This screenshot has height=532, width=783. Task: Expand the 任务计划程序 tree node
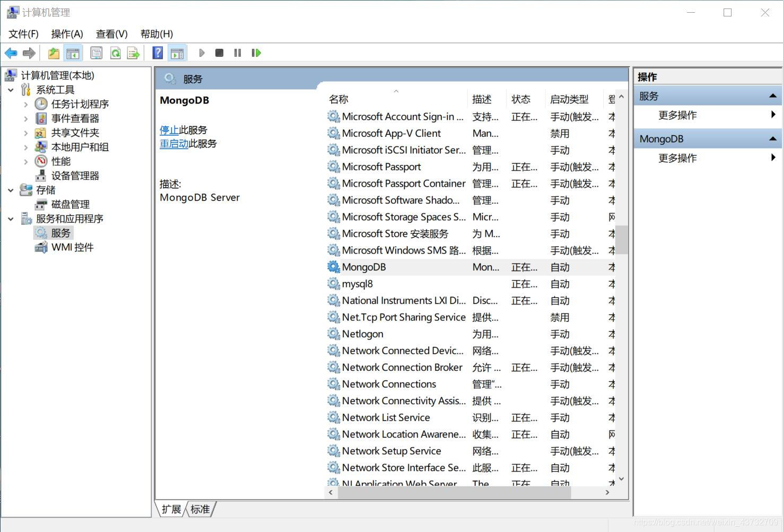(25, 104)
